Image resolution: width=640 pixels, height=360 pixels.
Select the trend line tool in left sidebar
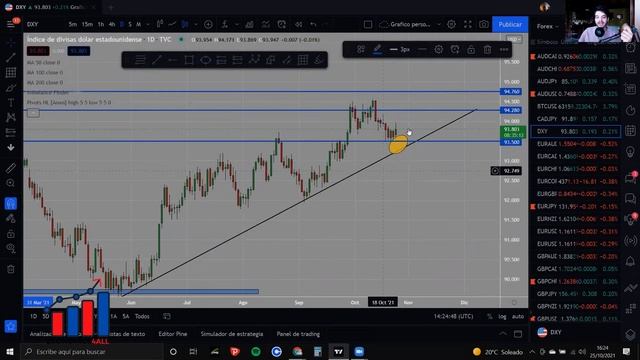coord(11,58)
